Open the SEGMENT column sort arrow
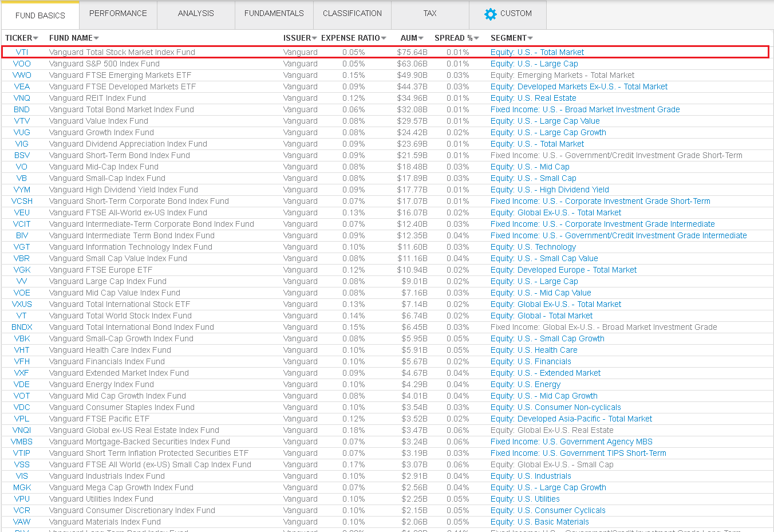This screenshot has height=532, width=774. click(530, 38)
